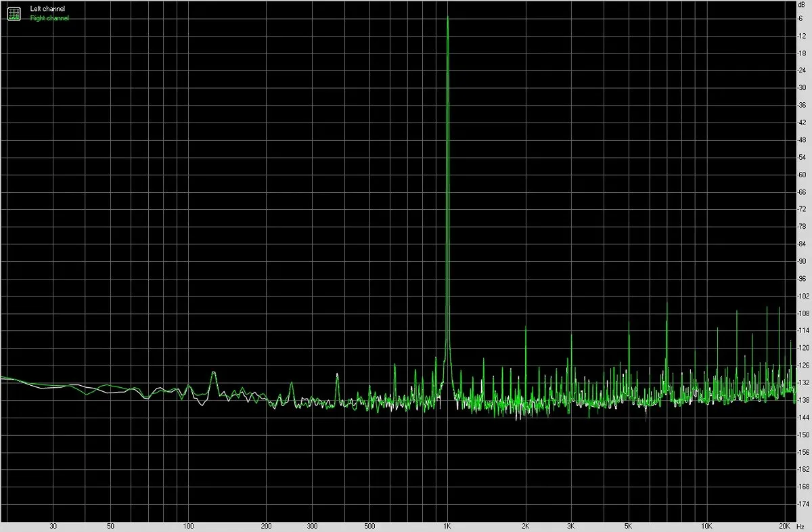Click the 3K frequency axis label
This screenshot has height=532, width=812.
[x=571, y=526]
